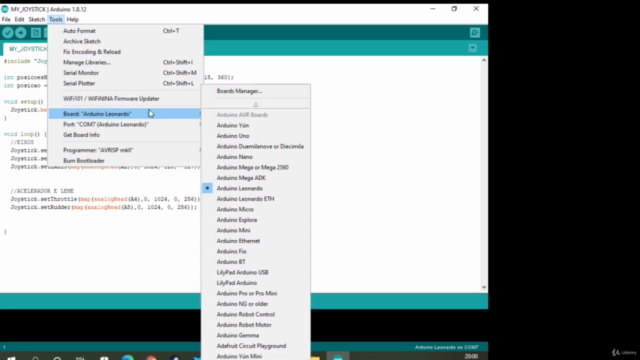
Task: Choose Arduino Esplora board
Action: point(256,220)
